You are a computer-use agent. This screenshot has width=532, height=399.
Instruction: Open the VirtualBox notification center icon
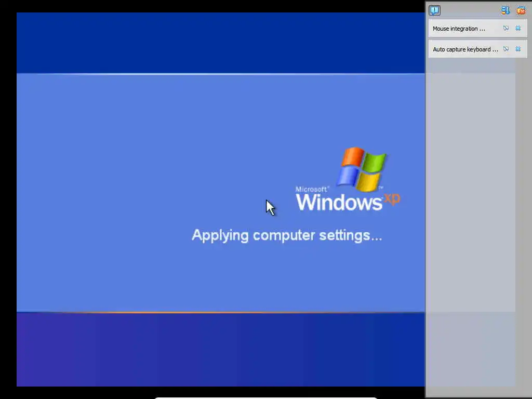tap(434, 10)
